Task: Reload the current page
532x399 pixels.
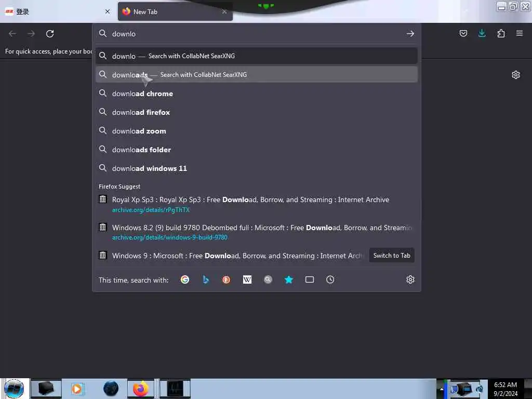Action: [x=50, y=34]
